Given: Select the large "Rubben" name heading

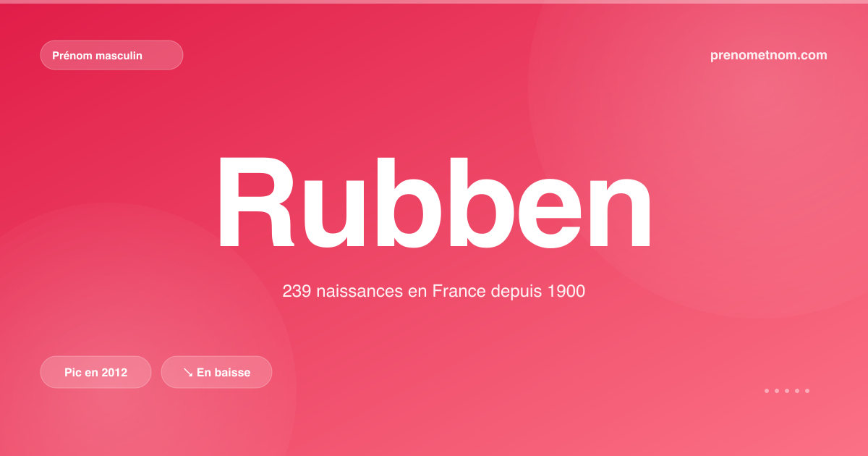Looking at the screenshot, I should tap(434, 203).
